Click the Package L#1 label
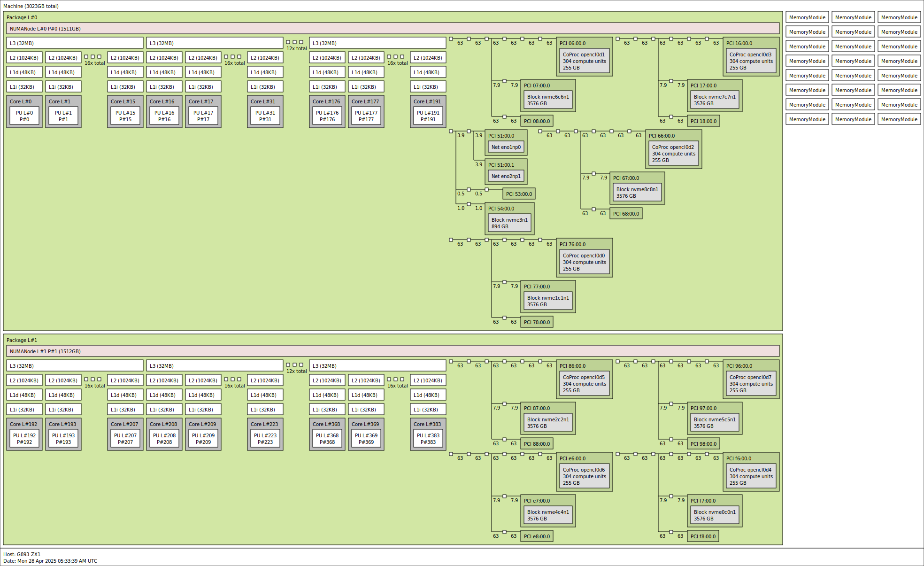Viewport: 924px width, 566px height. point(22,340)
